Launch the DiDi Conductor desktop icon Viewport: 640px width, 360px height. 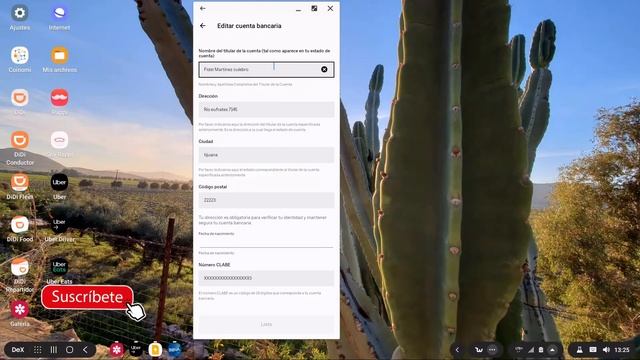click(20, 140)
